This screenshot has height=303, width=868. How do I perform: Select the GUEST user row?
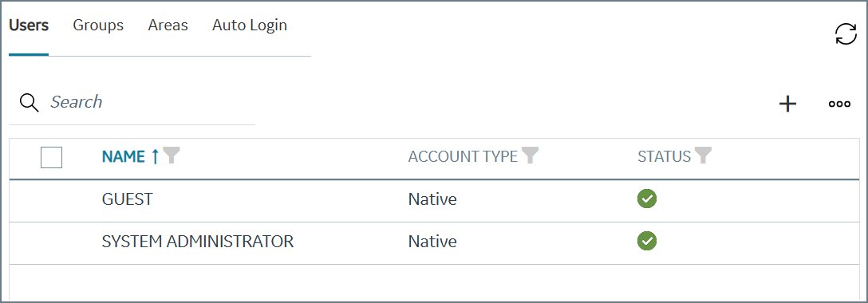[x=434, y=199]
